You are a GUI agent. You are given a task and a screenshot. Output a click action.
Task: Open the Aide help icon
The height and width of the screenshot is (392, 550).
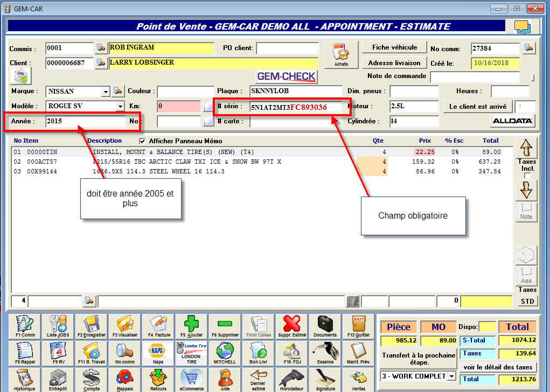(225, 380)
